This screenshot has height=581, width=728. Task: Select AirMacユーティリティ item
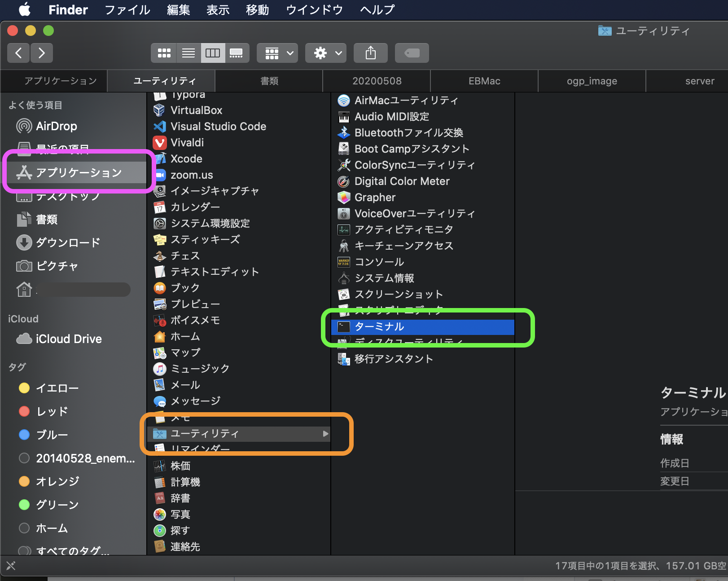[423, 101]
